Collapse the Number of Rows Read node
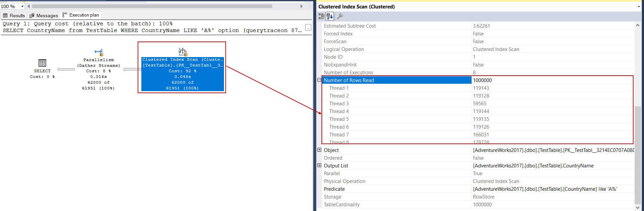 [x=319, y=80]
